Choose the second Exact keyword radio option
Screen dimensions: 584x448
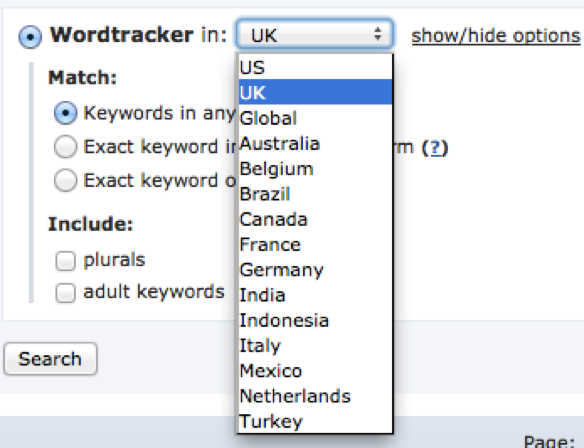point(66,146)
